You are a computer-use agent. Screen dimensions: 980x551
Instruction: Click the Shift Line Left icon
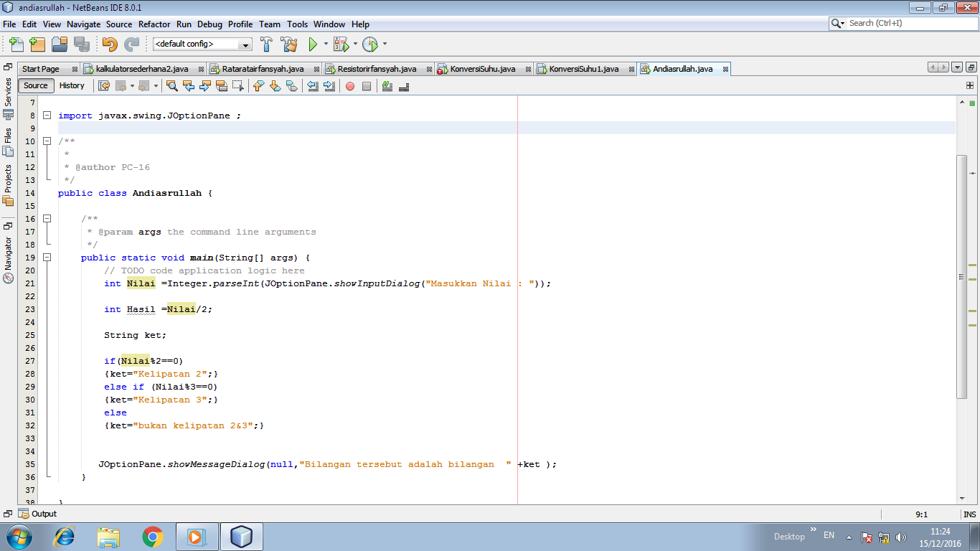click(313, 86)
